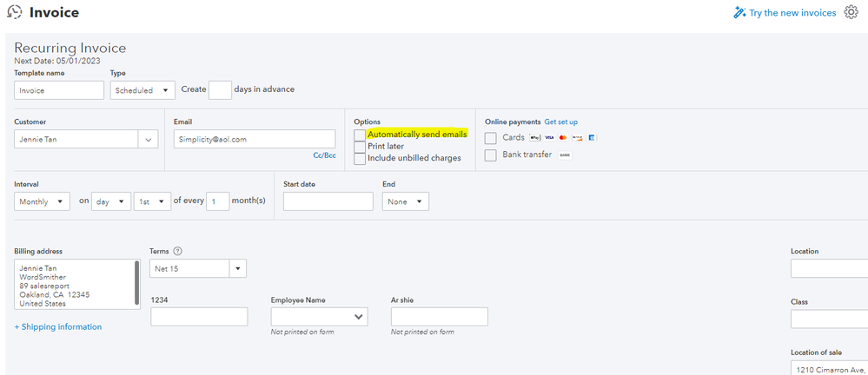
Task: Click the Terms help question mark icon
Action: [178, 250]
